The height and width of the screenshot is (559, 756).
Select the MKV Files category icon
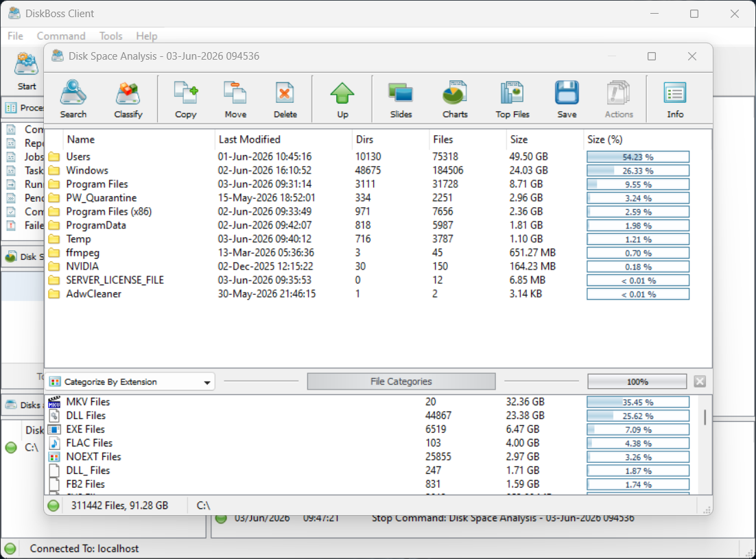[54, 402]
